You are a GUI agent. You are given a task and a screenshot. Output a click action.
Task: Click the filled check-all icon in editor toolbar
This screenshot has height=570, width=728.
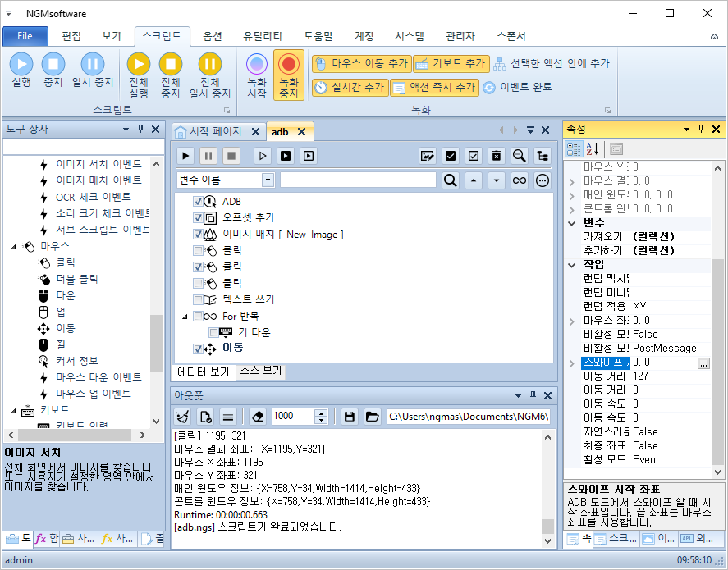451,156
